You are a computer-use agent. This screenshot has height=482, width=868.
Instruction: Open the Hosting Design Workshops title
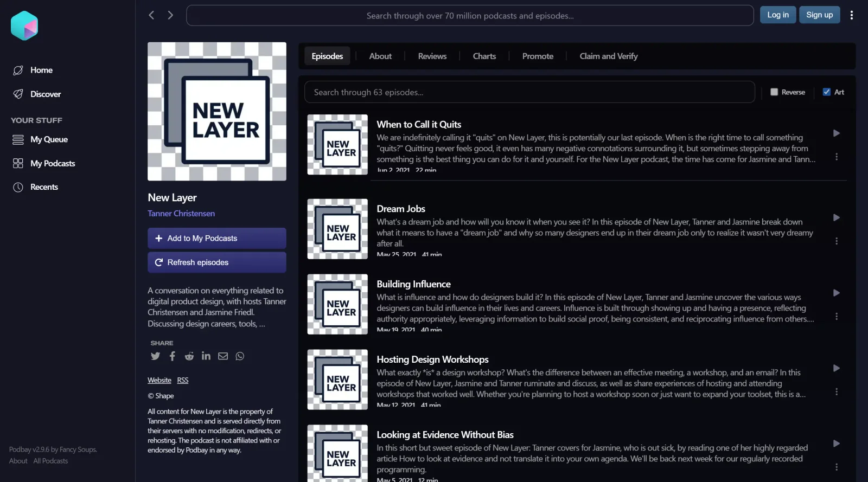pyautogui.click(x=432, y=359)
